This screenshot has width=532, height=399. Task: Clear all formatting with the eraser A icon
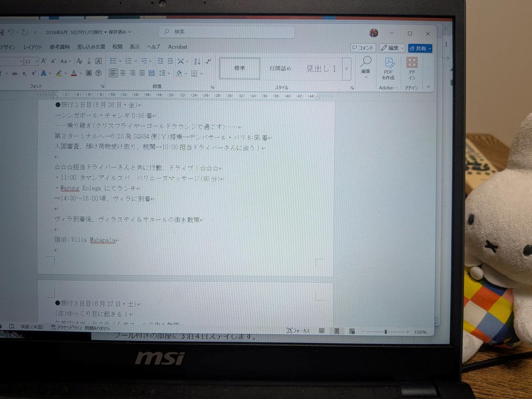80,61
